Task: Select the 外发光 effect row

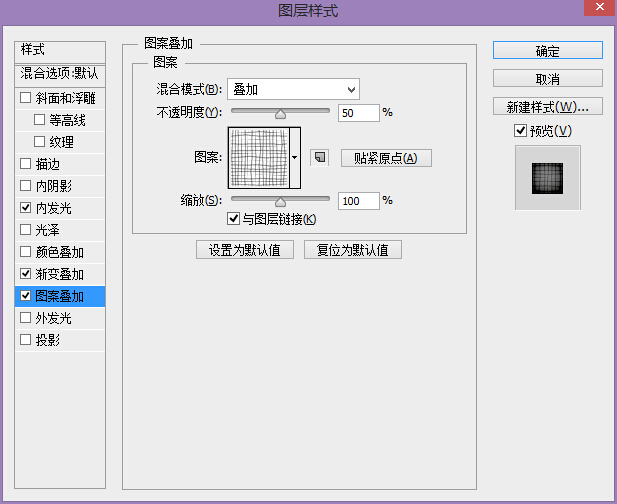Action: tap(60, 318)
